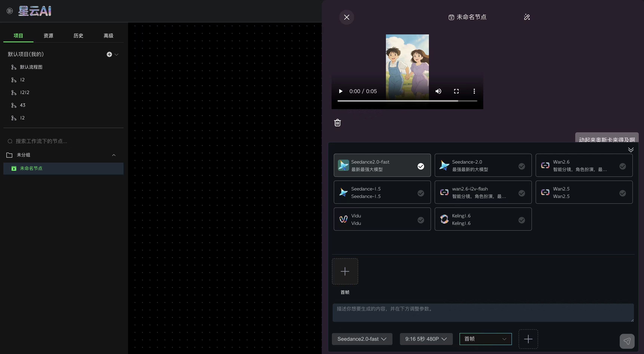
Task: Play the generated video
Action: pyautogui.click(x=341, y=91)
